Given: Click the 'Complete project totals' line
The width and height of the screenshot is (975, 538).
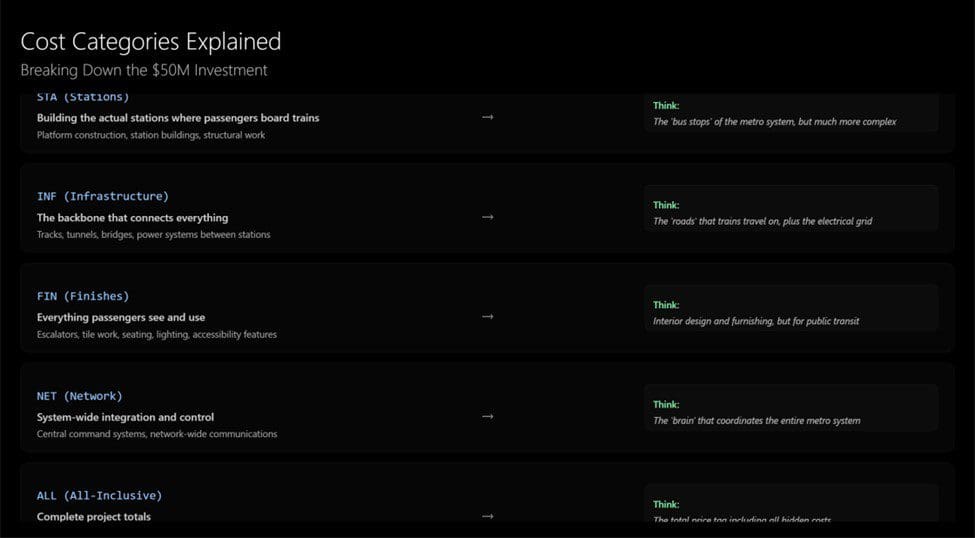Looking at the screenshot, I should coord(94,516).
